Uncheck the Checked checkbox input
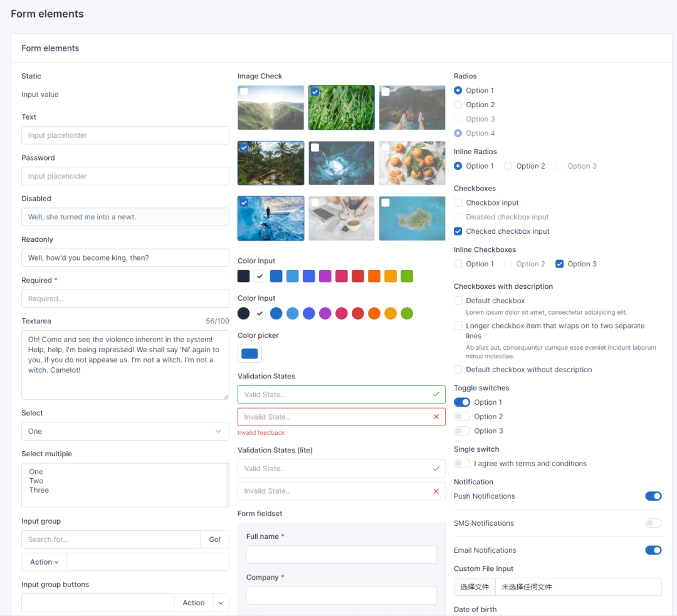677x616 pixels. coord(458,231)
